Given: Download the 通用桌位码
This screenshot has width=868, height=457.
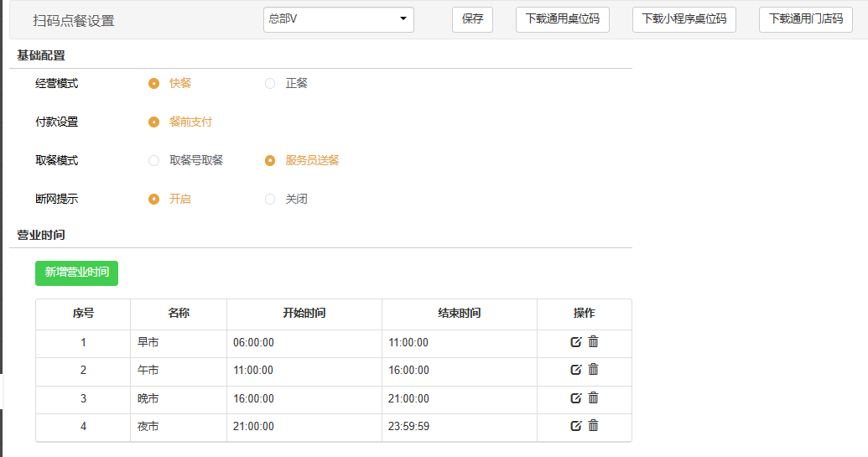Looking at the screenshot, I should pos(562,19).
